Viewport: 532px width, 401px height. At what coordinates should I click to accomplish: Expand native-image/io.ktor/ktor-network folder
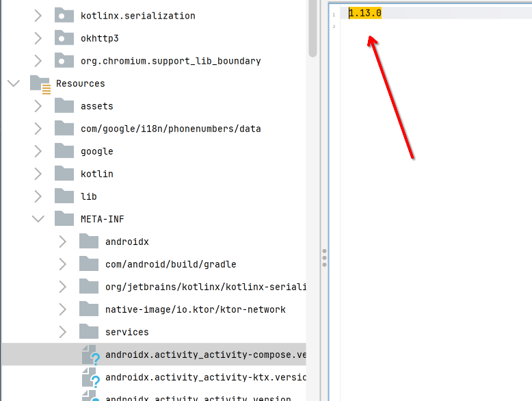tap(62, 309)
